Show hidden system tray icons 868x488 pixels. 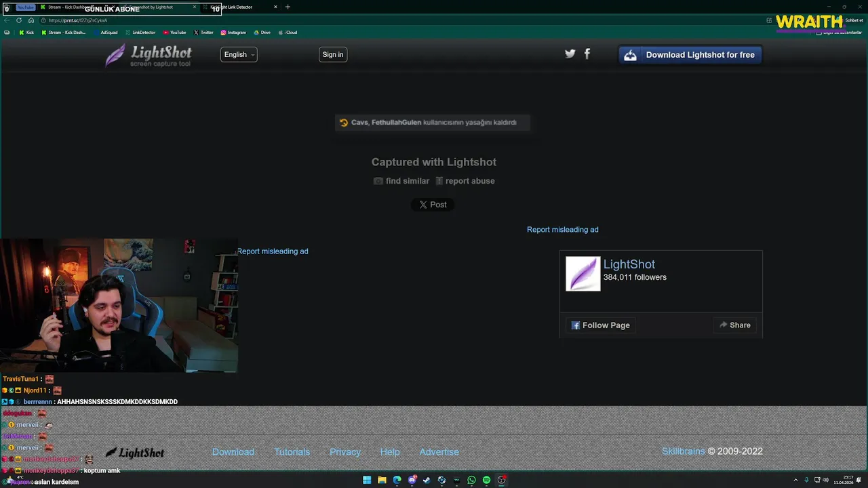point(795,480)
